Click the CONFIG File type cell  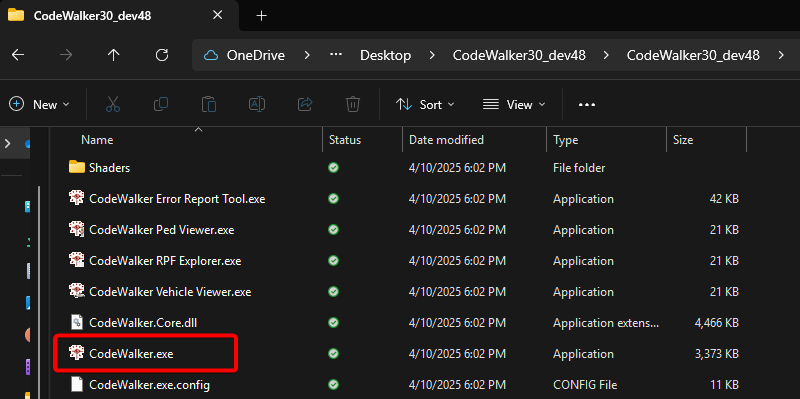(x=585, y=385)
